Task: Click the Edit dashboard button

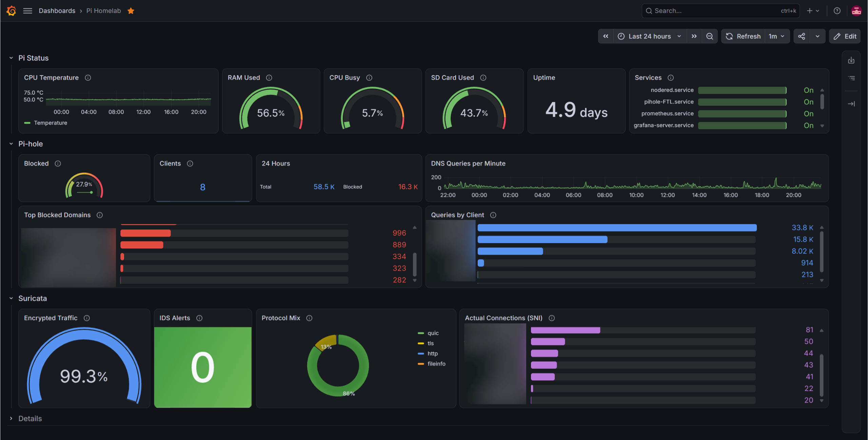Action: click(845, 36)
